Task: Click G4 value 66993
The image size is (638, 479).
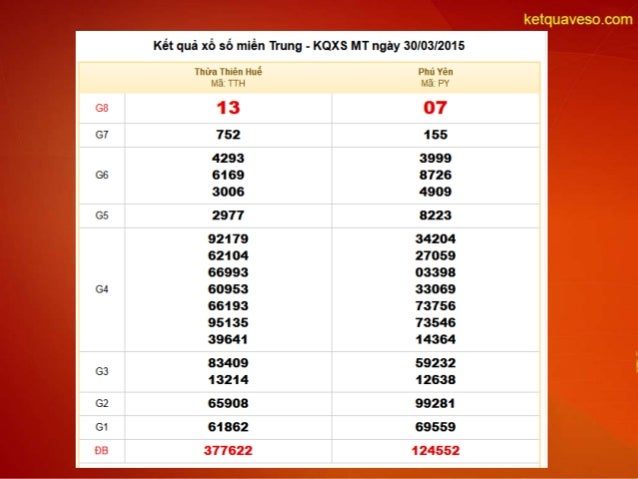Action: click(228, 272)
